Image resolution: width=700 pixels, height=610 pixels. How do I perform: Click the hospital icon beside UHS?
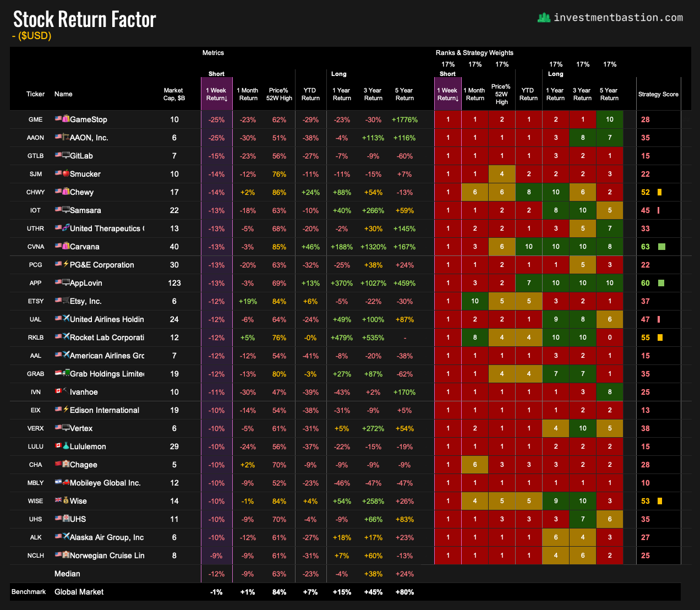[66, 519]
